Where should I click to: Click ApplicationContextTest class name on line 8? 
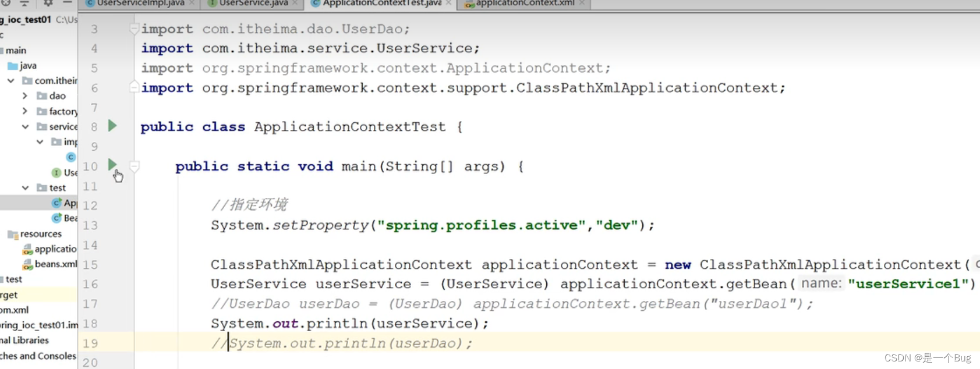click(x=350, y=127)
